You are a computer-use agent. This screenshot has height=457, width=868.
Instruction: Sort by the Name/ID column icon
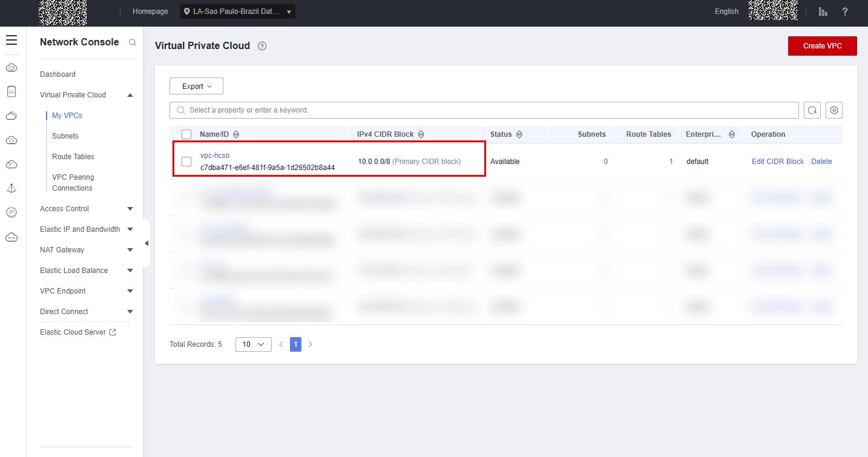236,134
